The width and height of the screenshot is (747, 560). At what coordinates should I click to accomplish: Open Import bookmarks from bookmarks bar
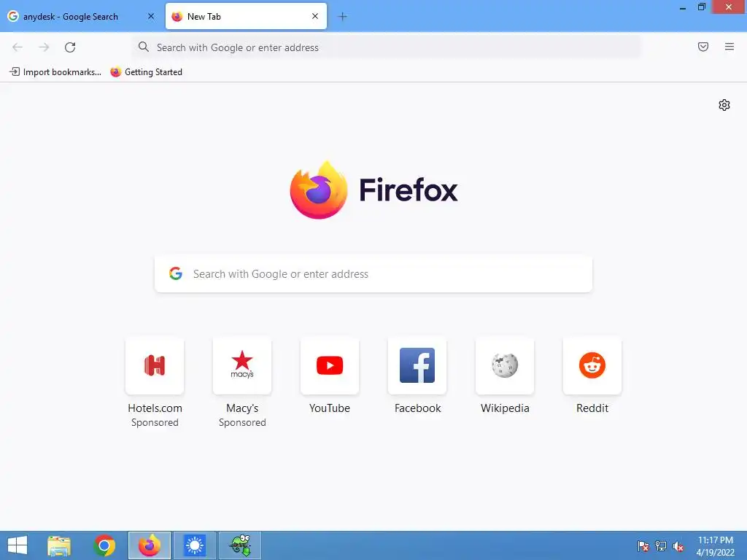[55, 72]
